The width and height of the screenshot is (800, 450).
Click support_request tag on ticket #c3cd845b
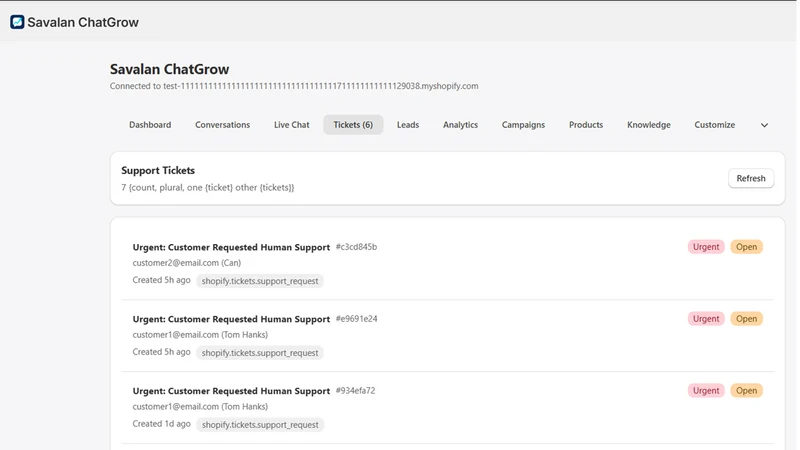click(x=260, y=281)
